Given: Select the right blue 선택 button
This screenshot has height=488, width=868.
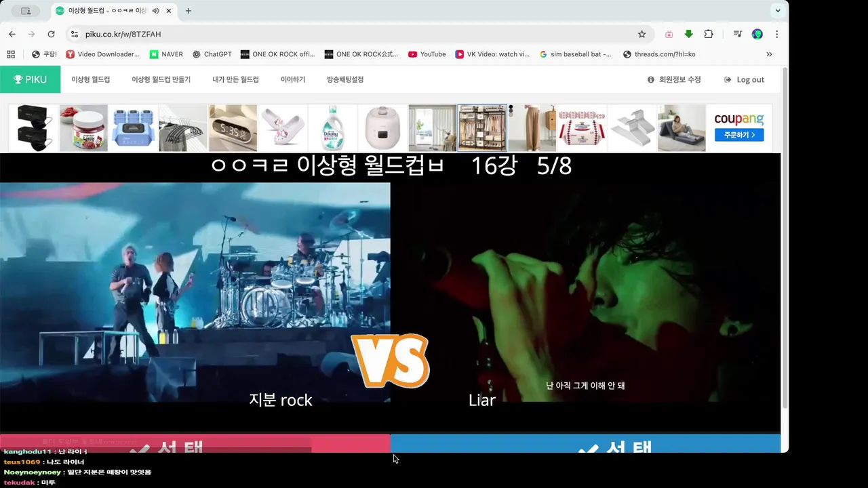Looking at the screenshot, I should [x=586, y=444].
